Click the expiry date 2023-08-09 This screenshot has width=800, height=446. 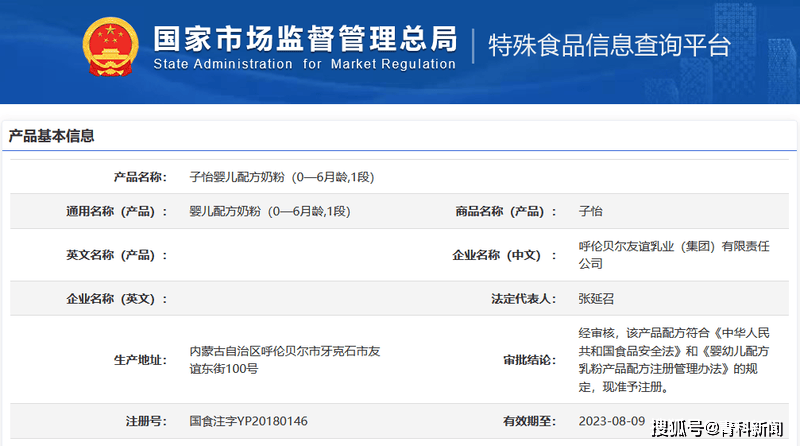click(x=612, y=421)
